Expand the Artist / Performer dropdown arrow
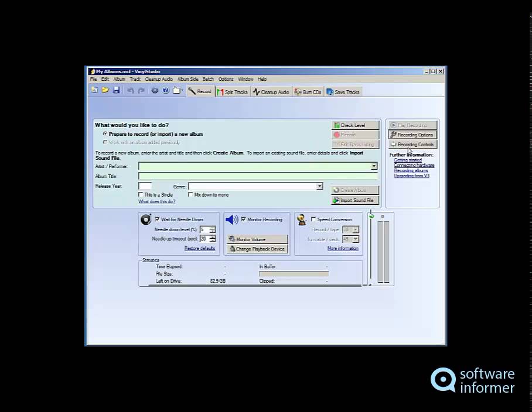This screenshot has width=532, height=412. click(x=374, y=166)
